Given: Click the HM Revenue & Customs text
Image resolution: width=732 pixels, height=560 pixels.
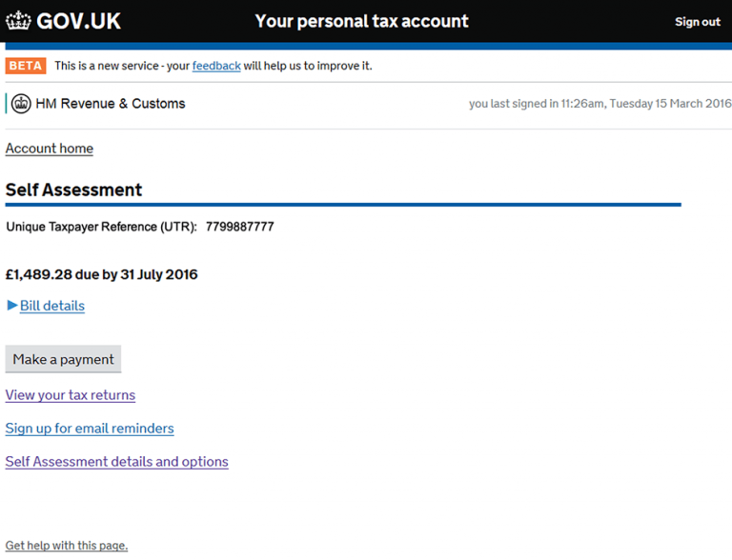Looking at the screenshot, I should pyautogui.click(x=111, y=104).
